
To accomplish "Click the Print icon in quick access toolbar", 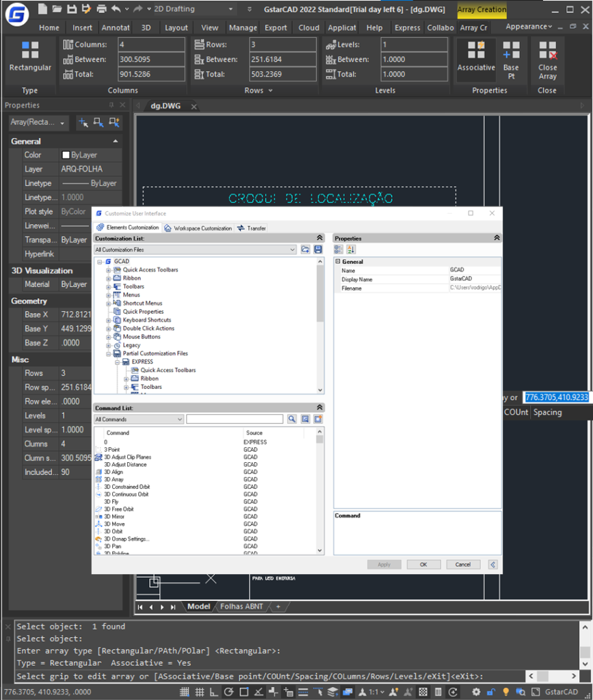I will tap(101, 8).
